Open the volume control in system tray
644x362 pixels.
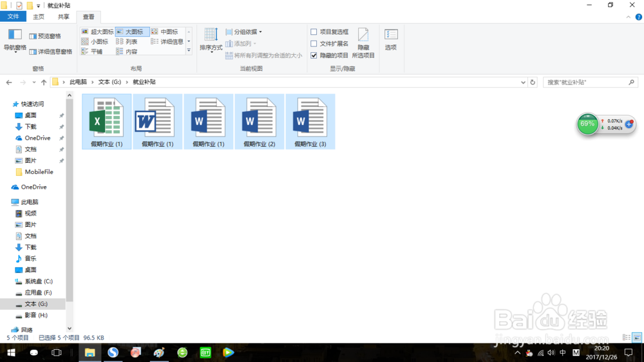551,352
